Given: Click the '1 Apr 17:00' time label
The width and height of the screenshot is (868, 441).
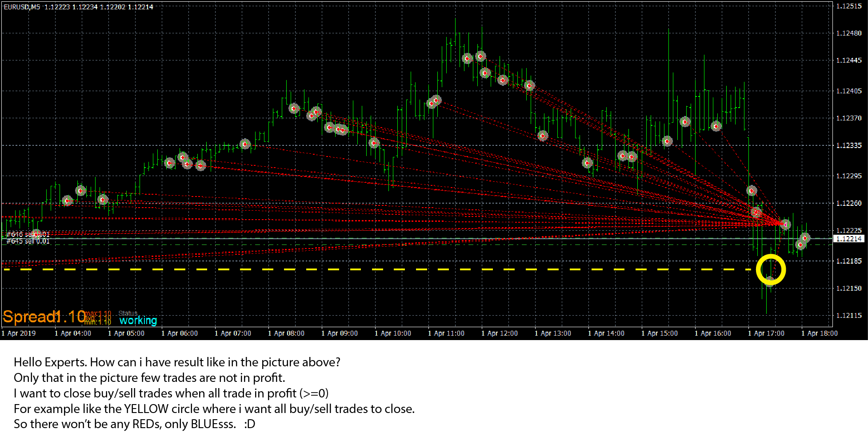Looking at the screenshot, I should point(766,333).
